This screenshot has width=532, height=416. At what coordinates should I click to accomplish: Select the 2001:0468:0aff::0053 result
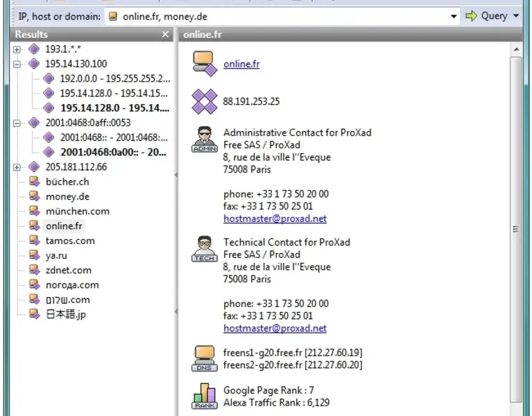88,123
